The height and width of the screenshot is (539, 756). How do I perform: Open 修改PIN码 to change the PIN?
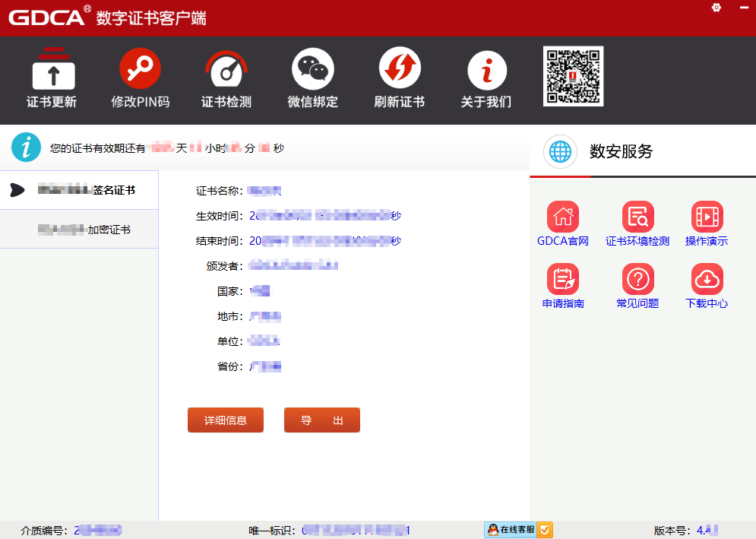coord(140,71)
